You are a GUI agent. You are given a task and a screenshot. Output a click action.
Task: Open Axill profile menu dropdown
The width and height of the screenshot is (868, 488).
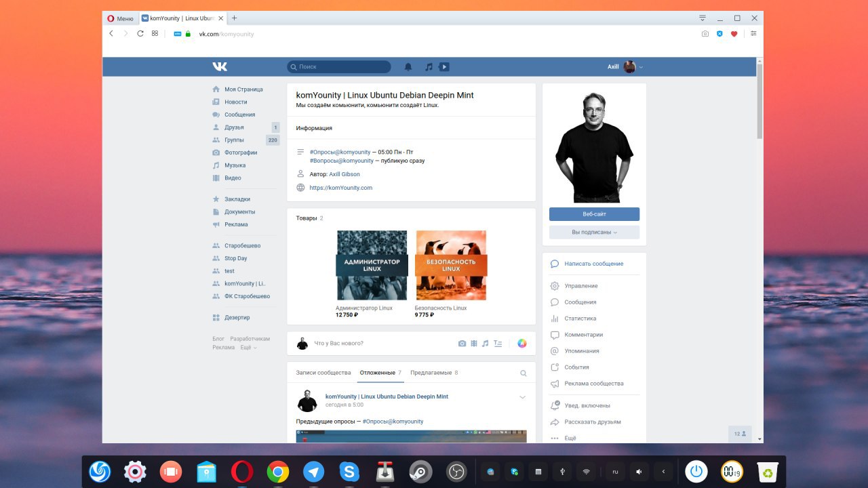click(625, 66)
